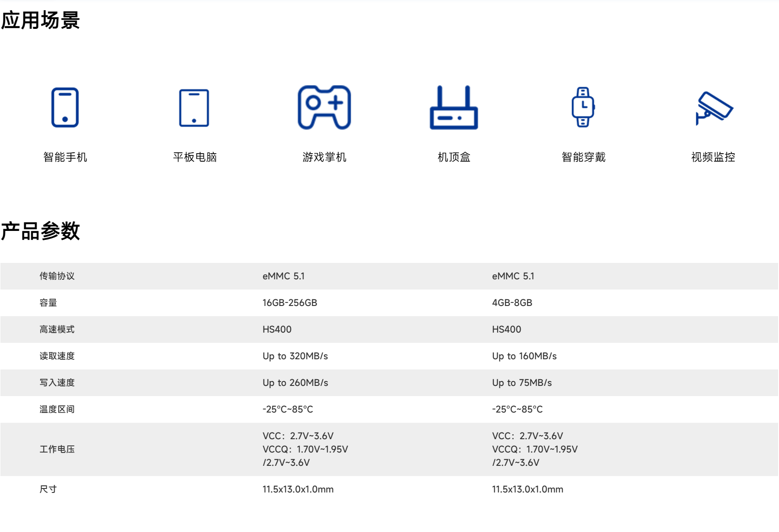Click the 16GB-256GB capacity cell
This screenshot has height=532, width=779.
(x=290, y=303)
